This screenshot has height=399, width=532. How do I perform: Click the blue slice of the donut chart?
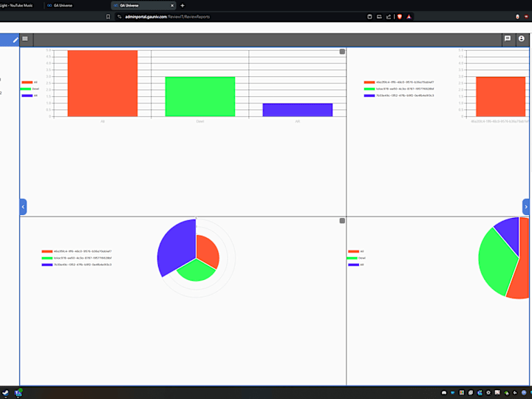[x=177, y=248]
